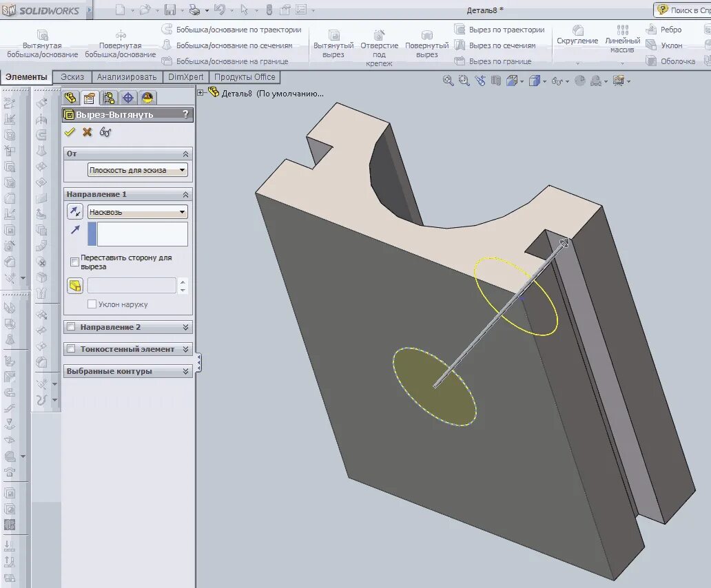Switch to DimXpert tab
711x588 pixels.
(186, 77)
